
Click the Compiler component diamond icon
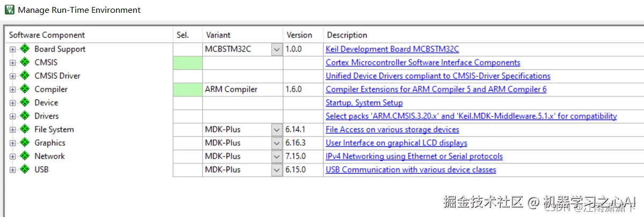[x=24, y=89]
